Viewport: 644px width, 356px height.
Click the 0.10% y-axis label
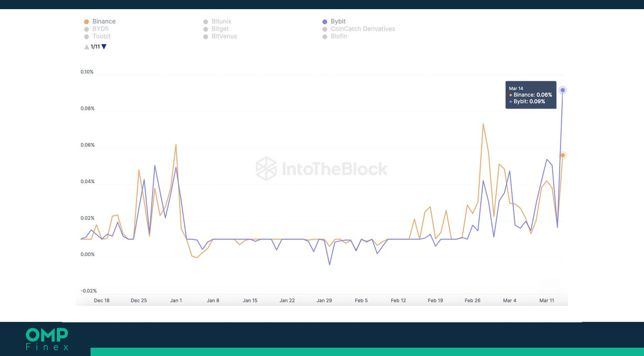click(87, 72)
